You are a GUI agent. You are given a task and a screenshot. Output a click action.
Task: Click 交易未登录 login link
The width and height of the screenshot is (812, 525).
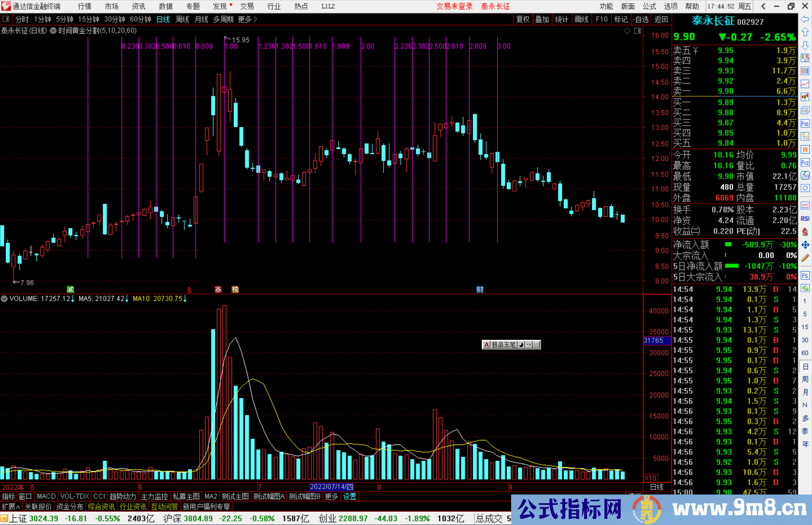click(454, 6)
